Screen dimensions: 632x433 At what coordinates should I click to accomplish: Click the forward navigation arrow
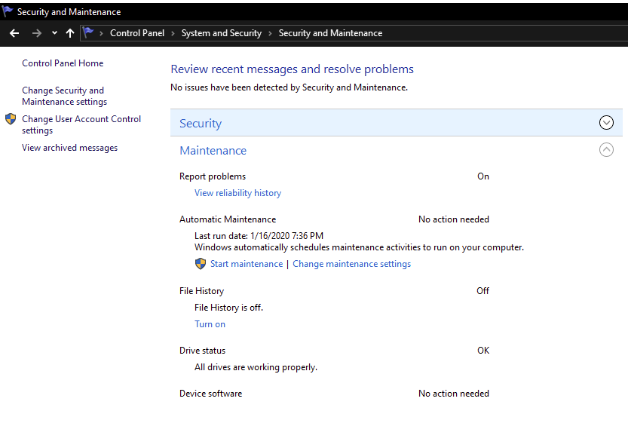pyautogui.click(x=37, y=33)
